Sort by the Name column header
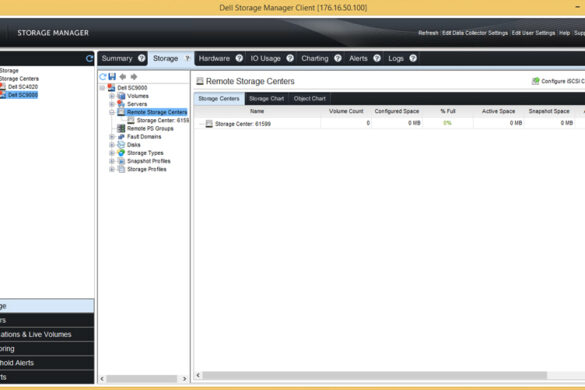585x390 pixels. click(x=257, y=111)
